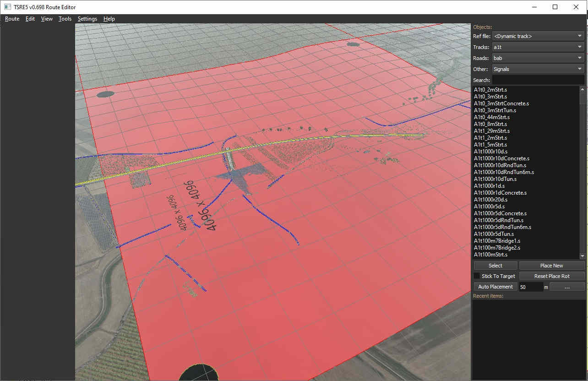Expand the Tracks a1t dropdown
The image size is (588, 381).
point(538,47)
